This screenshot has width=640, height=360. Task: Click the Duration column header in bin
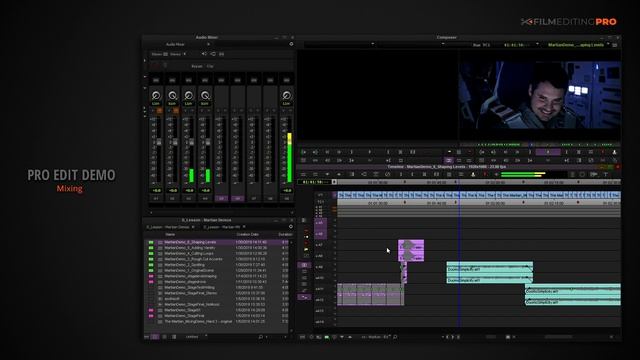285,234
